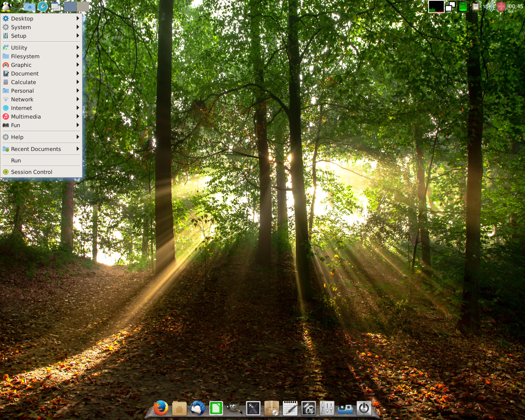Viewport: 525px width, 420px height.
Task: Click the penguin main menu button
Action: click(x=6, y=6)
